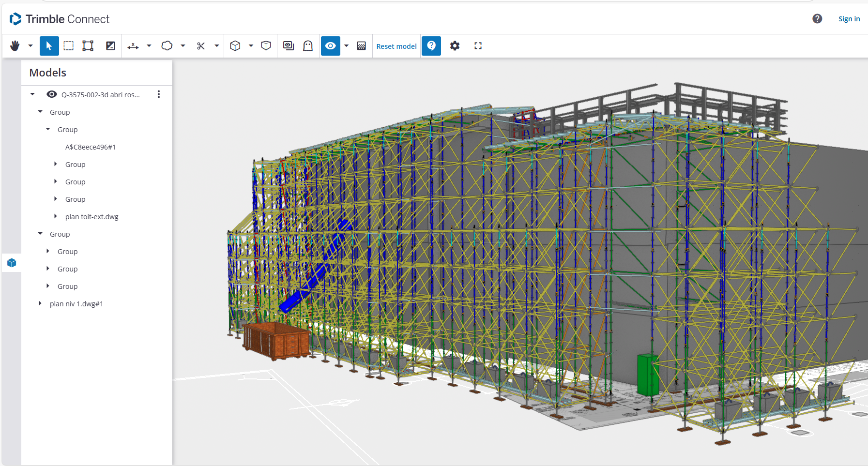Pick the scissors clip plane tool
868x466 pixels.
pyautogui.click(x=201, y=46)
